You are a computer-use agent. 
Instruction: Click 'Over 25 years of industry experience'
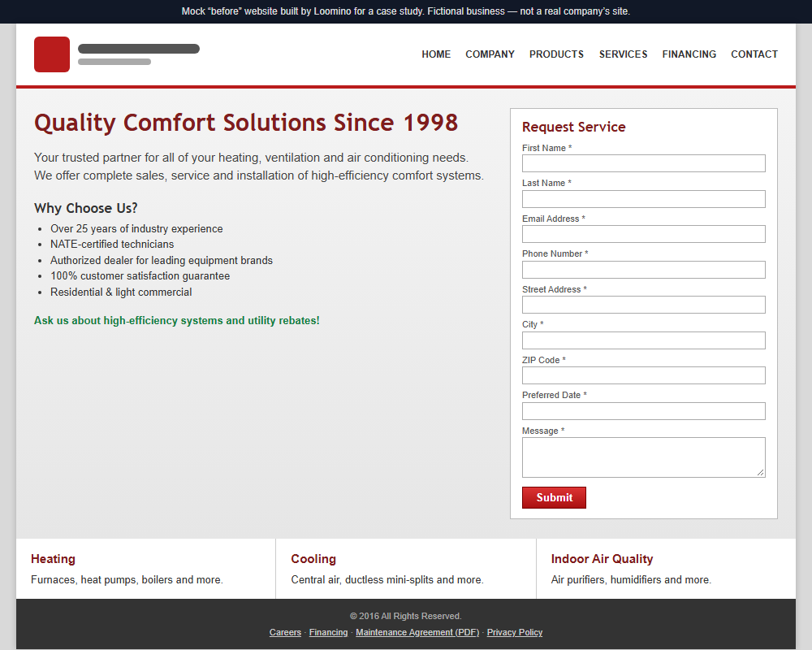pyautogui.click(x=136, y=228)
